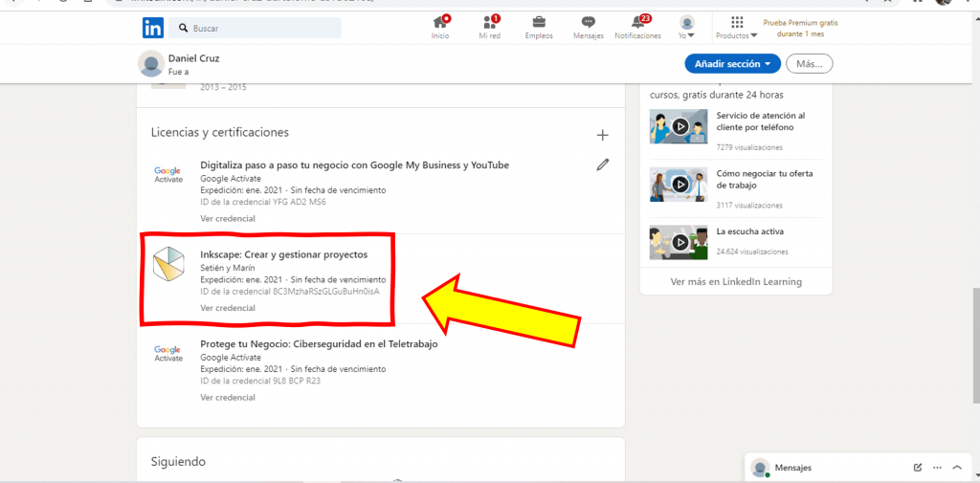Click Google Activate logo for Protege tu Negocio
Image resolution: width=980 pixels, height=483 pixels.
coord(168,354)
